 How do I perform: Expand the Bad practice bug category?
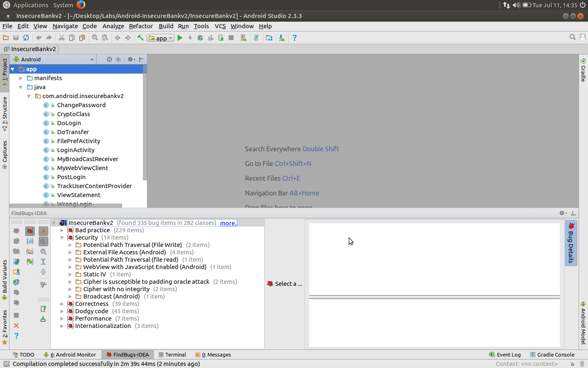[62, 230]
